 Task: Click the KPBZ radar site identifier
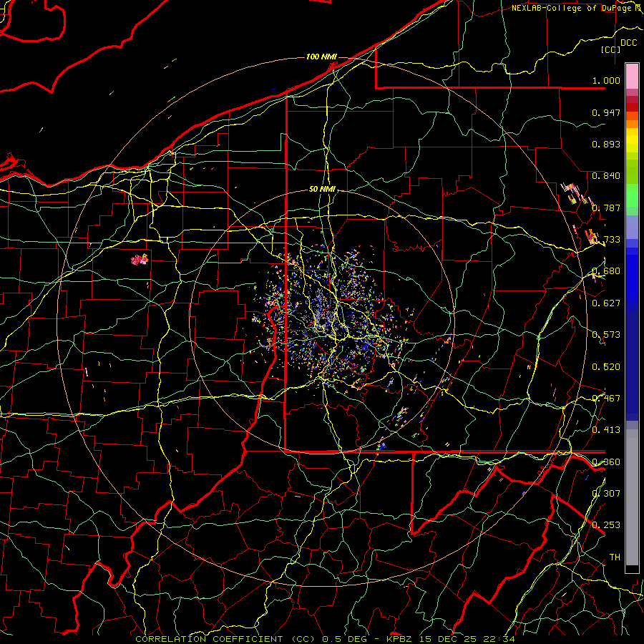pos(399,639)
